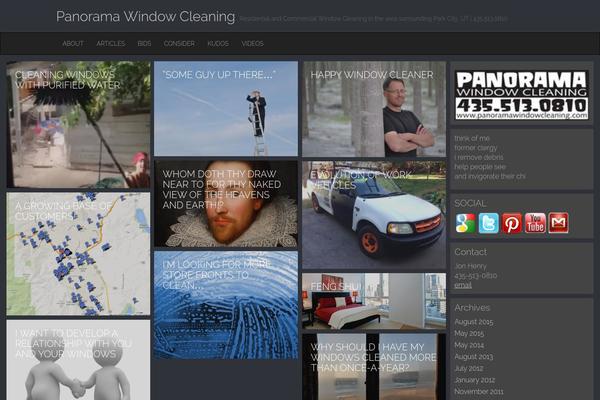Click the "former clergy" sidebar line

tap(476, 148)
